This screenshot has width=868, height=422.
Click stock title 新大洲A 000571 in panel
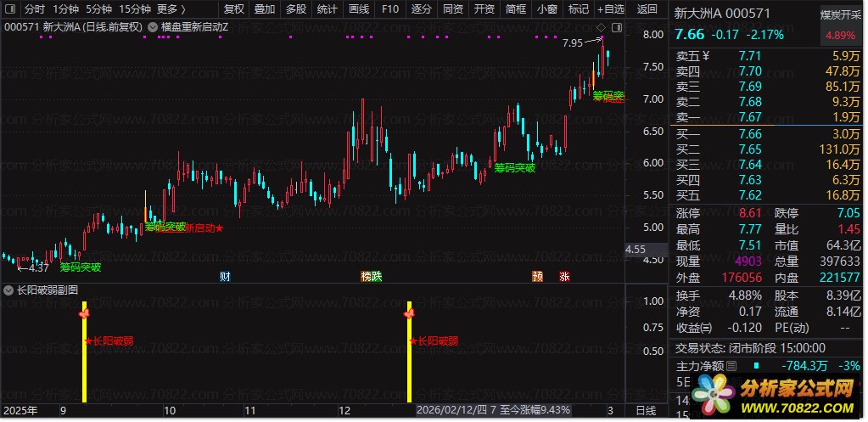pyautogui.click(x=721, y=15)
